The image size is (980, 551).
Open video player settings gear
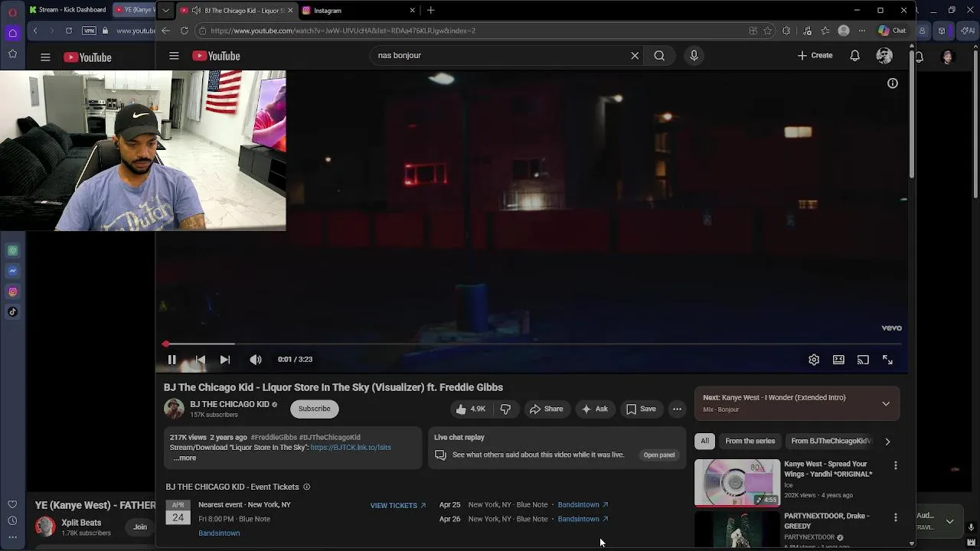pos(814,360)
